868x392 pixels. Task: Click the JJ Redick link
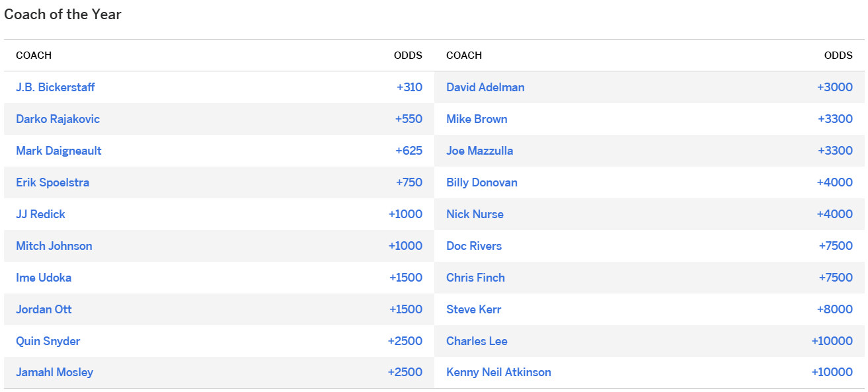pos(40,214)
